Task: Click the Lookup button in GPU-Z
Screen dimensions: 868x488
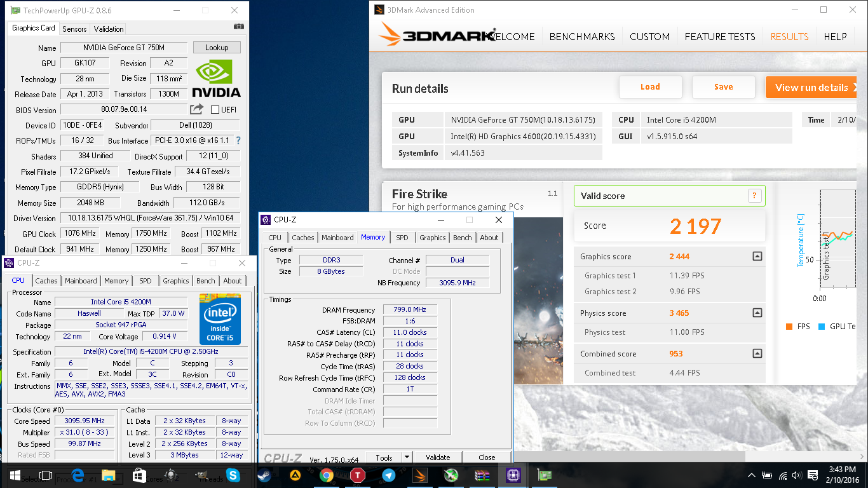Action: click(x=217, y=48)
